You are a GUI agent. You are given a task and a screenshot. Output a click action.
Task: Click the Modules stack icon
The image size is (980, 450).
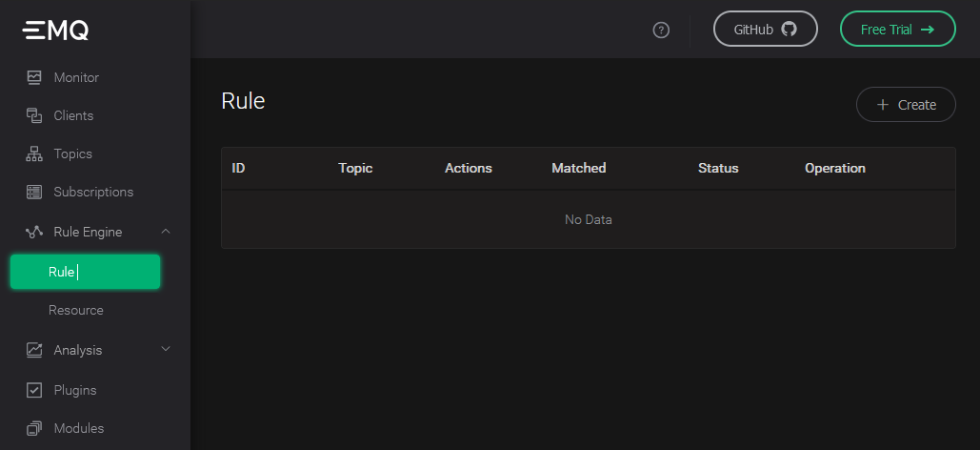coord(34,428)
